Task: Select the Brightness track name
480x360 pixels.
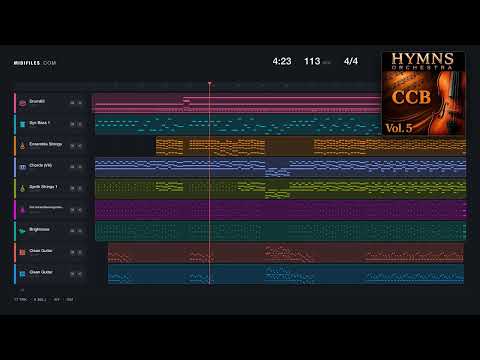Action: click(x=39, y=229)
